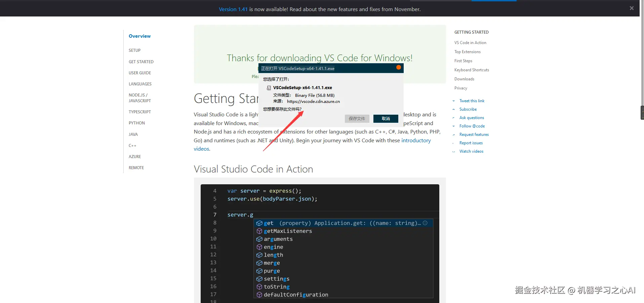Screen dimensions: 644x303
Task: Click the orange dot on the download dialog title bar
Action: 398,67
